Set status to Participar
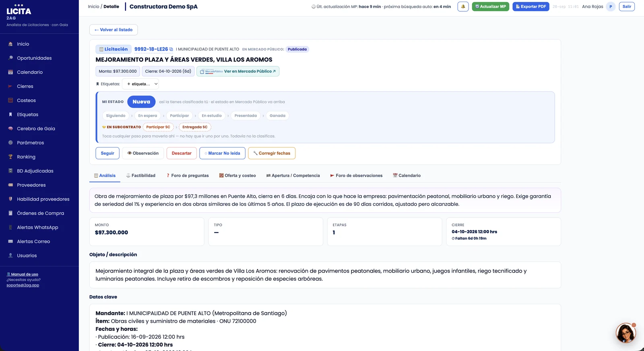Screen dimensions: 644x351 [180, 116]
